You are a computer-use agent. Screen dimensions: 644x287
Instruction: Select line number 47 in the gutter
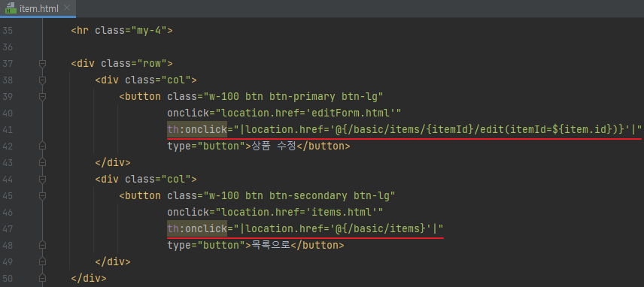tap(8, 229)
